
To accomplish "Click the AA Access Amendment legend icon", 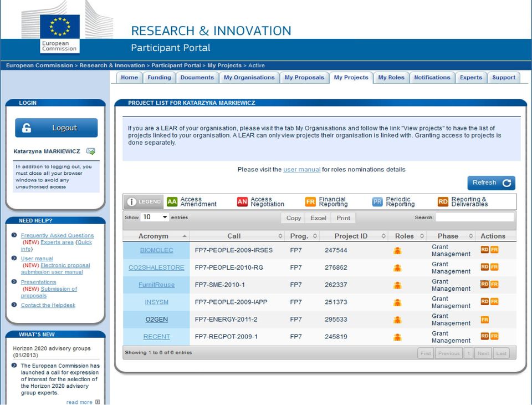I will [172, 202].
